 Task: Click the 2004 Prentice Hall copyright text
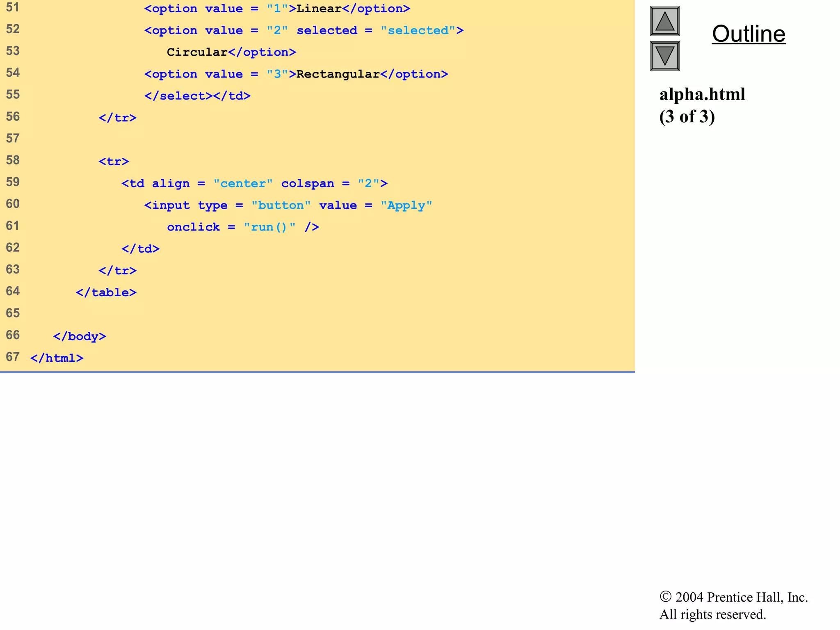click(734, 597)
